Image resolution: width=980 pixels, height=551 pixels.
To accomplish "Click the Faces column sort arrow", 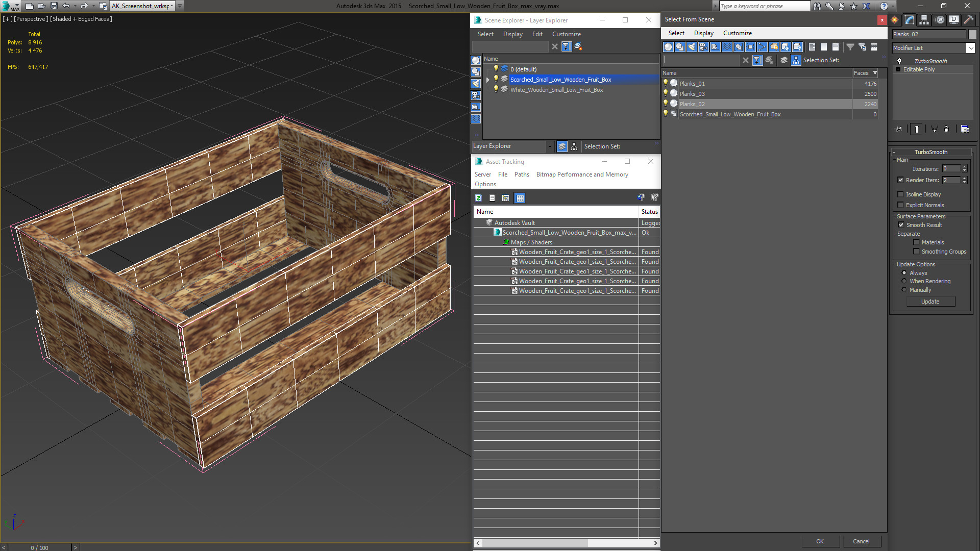I will 875,73.
